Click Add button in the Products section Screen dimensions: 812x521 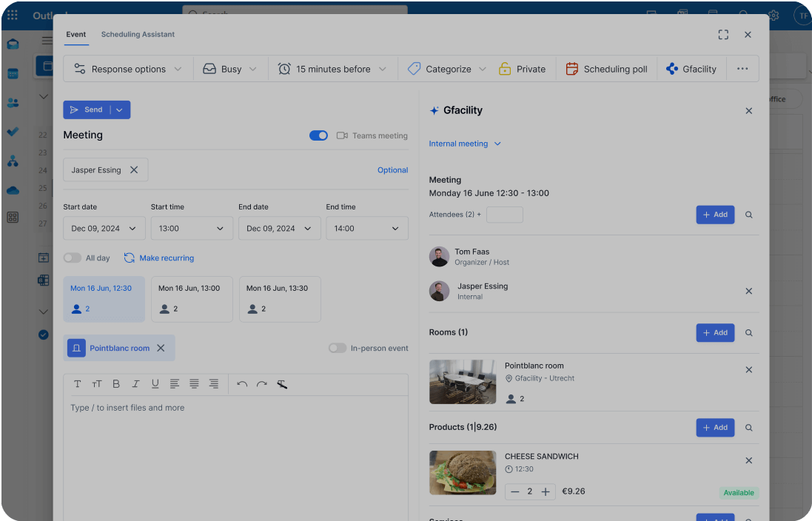(x=714, y=428)
